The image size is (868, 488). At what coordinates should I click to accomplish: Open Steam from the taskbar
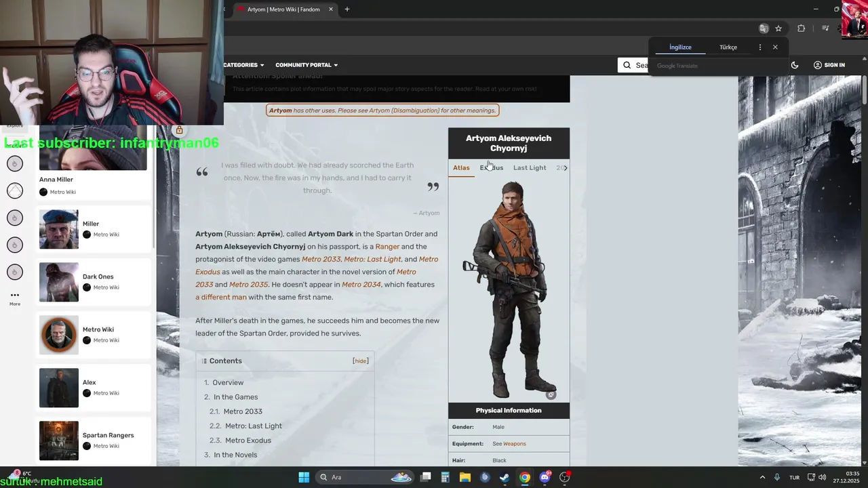tap(505, 477)
